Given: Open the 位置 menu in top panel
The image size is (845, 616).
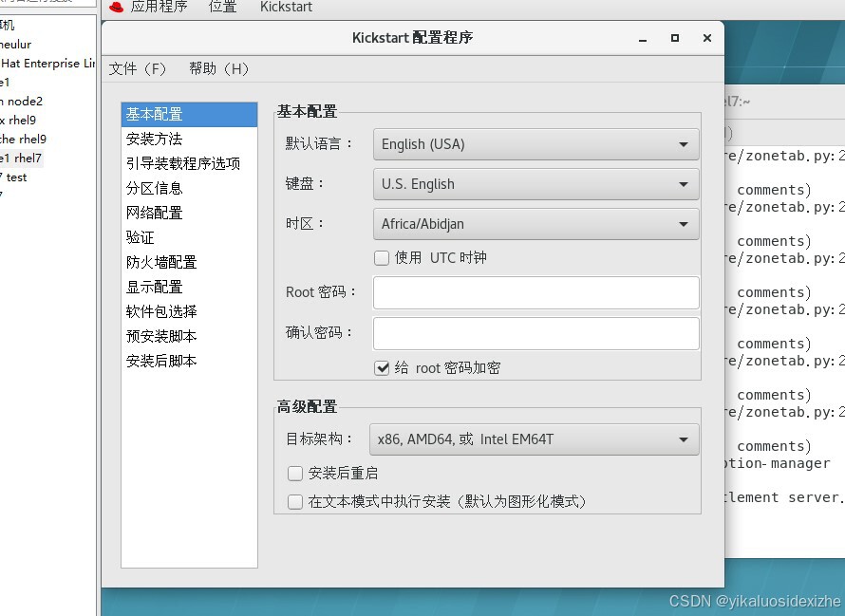Looking at the screenshot, I should coord(222,7).
